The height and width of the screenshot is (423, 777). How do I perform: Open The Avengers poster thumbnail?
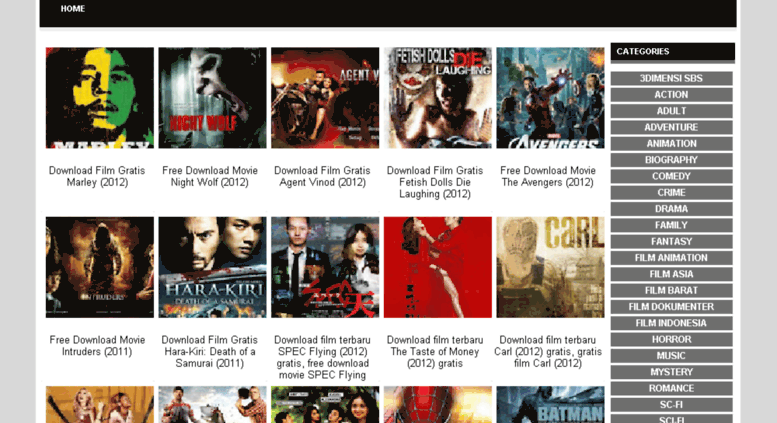point(551,98)
